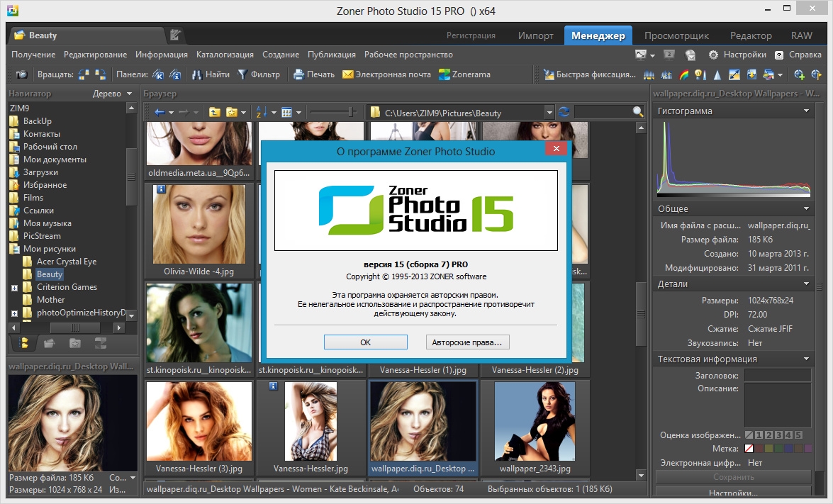The width and height of the screenshot is (833, 504).
Task: Click Быстрая фиксация quick fix button
Action: click(x=590, y=75)
